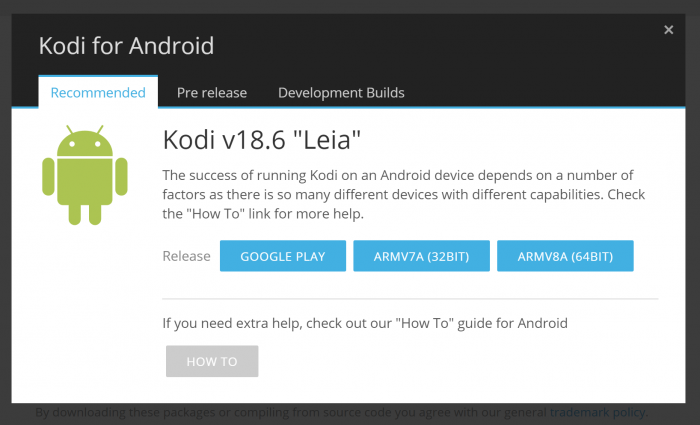
Task: Switch to the Pre release tab
Action: pos(212,93)
